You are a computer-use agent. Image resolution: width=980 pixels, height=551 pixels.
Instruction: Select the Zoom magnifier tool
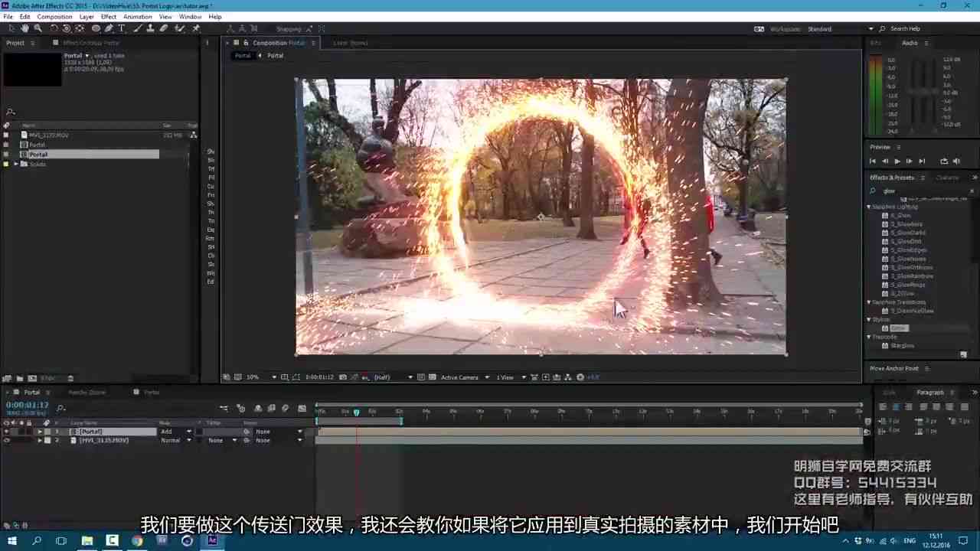(38, 28)
